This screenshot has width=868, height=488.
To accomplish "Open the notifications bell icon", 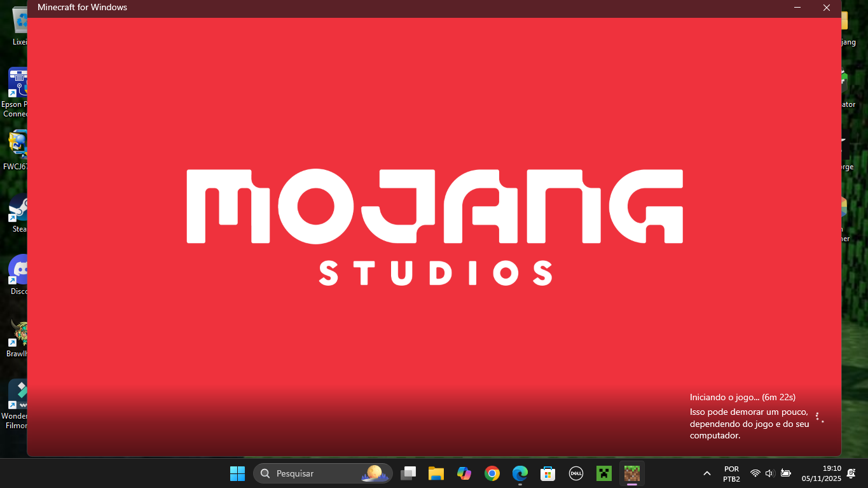I will point(851,473).
